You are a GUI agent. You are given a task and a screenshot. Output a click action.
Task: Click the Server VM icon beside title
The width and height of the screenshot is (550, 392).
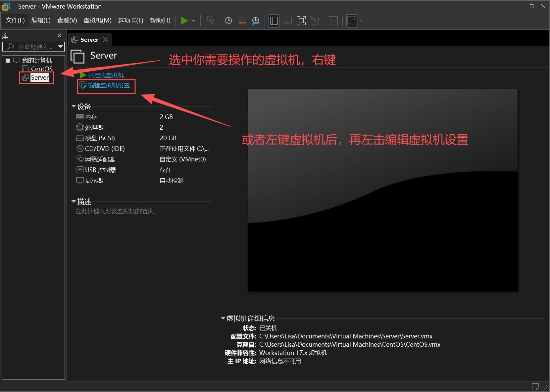pyautogui.click(x=78, y=56)
